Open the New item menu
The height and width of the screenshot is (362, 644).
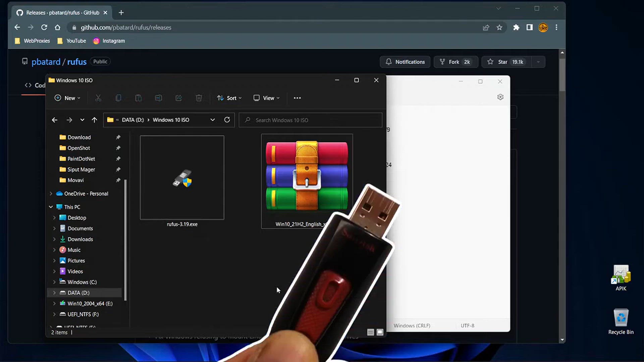pyautogui.click(x=67, y=98)
